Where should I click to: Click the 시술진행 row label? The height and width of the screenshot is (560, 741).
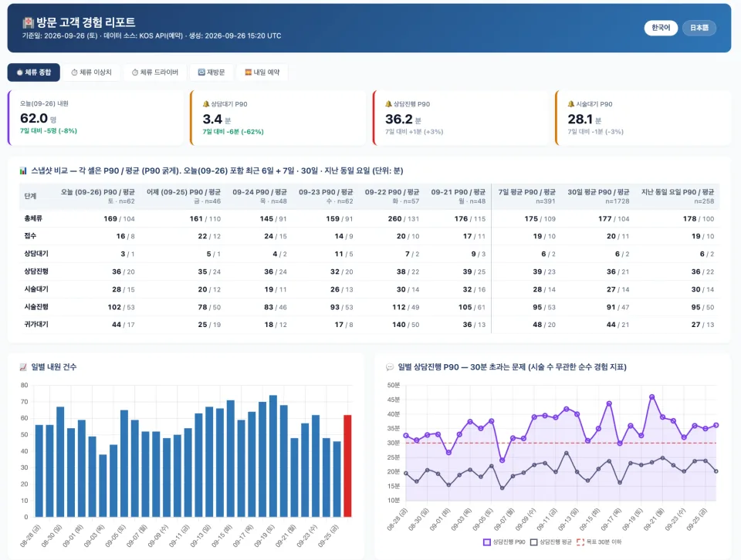(x=36, y=306)
